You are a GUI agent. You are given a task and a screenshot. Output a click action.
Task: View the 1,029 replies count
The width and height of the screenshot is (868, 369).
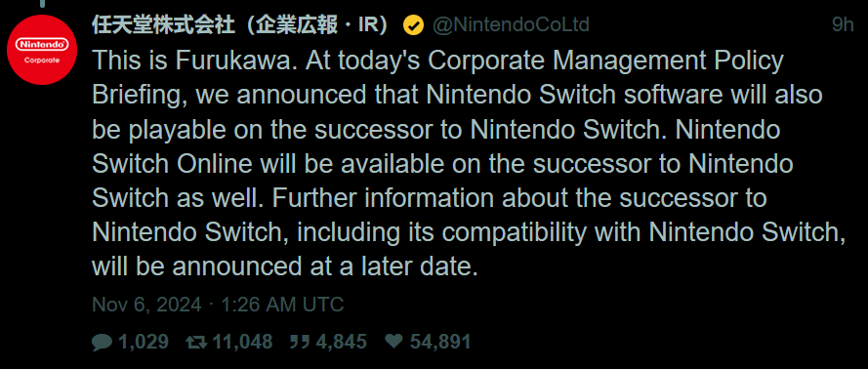pyautogui.click(x=144, y=342)
